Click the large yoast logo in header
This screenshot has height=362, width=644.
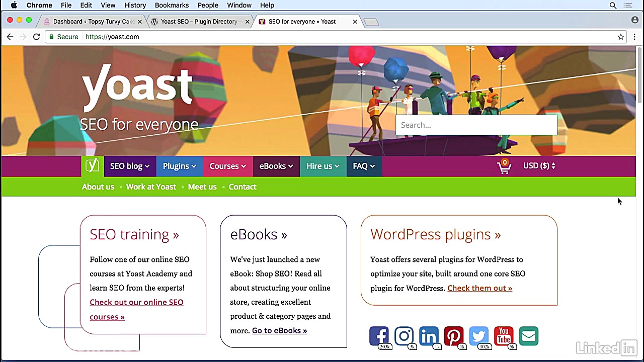click(137, 87)
